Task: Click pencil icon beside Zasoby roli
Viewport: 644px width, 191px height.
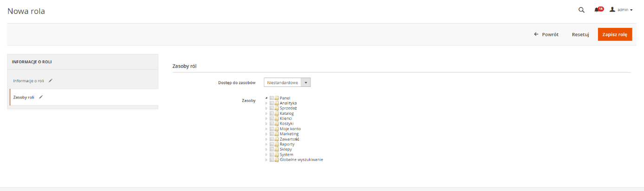Action: [x=41, y=97]
